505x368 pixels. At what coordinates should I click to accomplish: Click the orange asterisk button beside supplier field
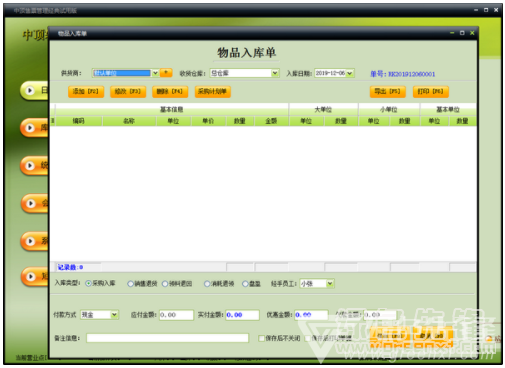coord(166,73)
